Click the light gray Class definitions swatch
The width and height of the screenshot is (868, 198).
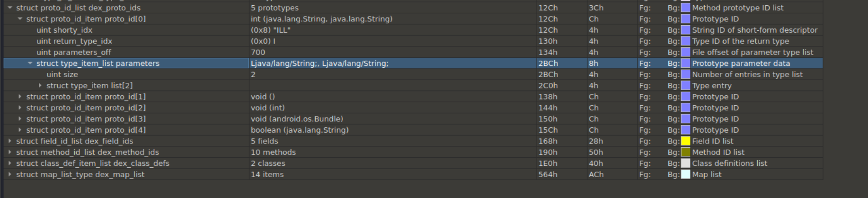click(685, 163)
